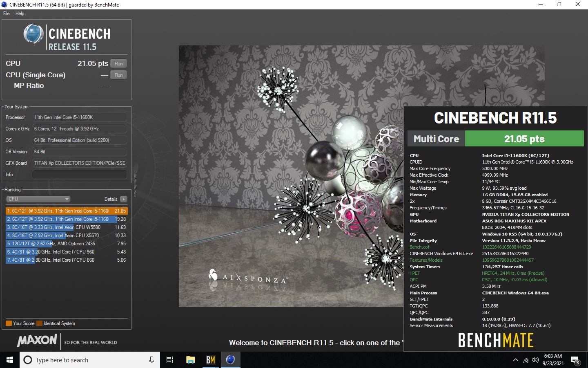Click the Cinebench logo sphere icon
This screenshot has height=368, width=588.
coord(33,34)
